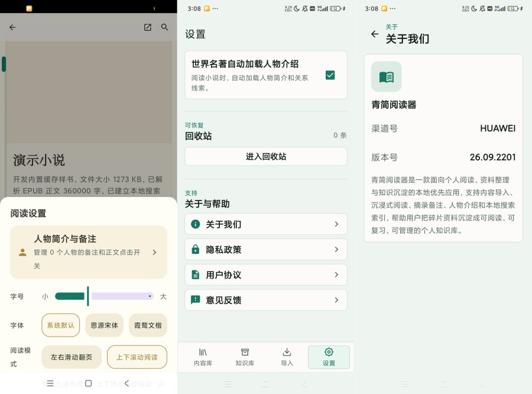
Task: Tap the reader page scroll indicator
Action: pyautogui.click(x=4, y=64)
